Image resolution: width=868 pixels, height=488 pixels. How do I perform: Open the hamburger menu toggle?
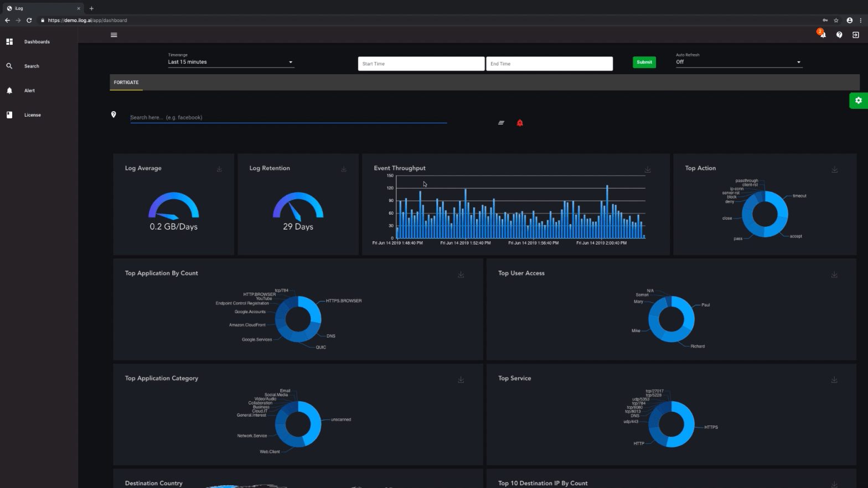coord(114,35)
